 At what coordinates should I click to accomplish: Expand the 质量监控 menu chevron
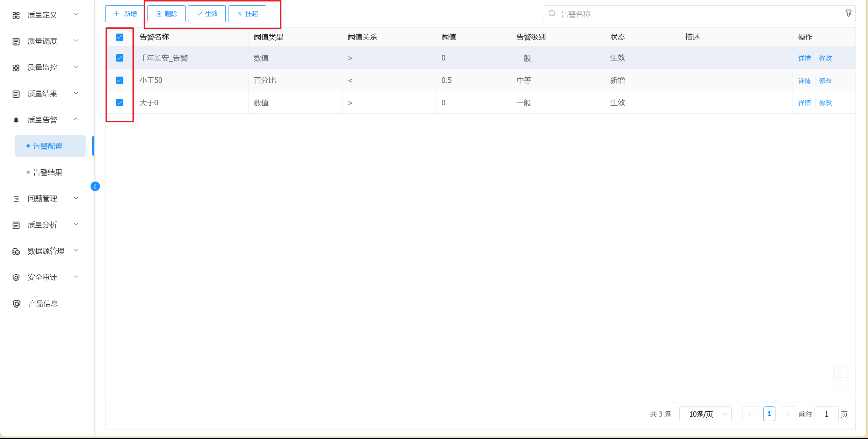(76, 67)
